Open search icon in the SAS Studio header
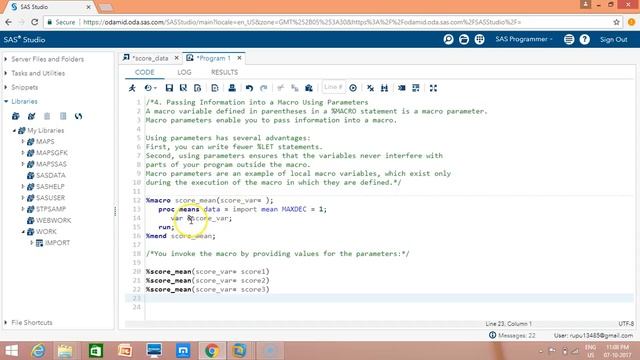This screenshot has height=360, width=640. tap(448, 39)
